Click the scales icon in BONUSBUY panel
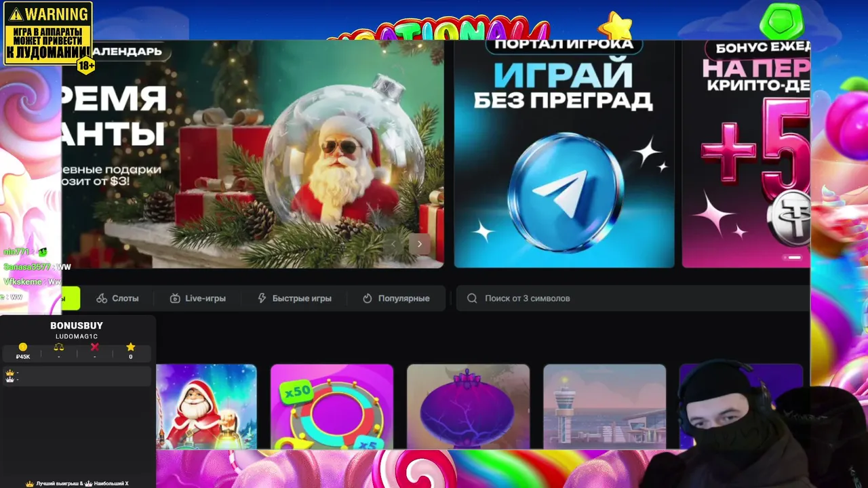Image resolution: width=868 pixels, height=488 pixels. pos(58,347)
